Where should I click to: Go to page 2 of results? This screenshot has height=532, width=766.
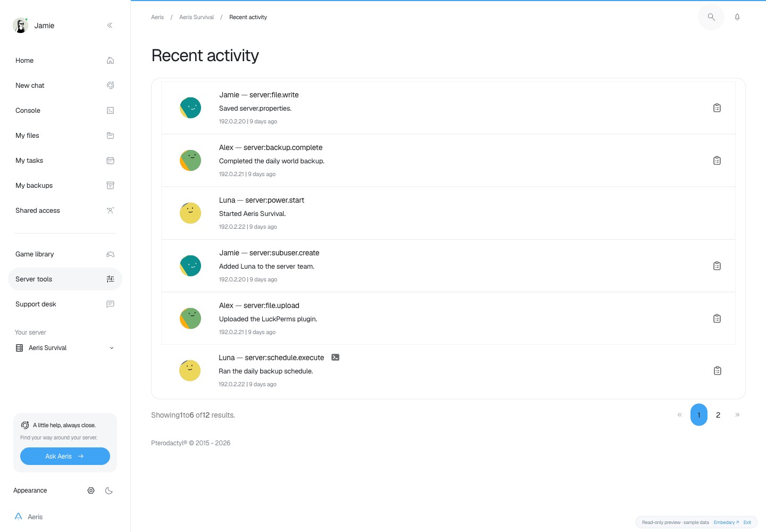pyautogui.click(x=718, y=415)
